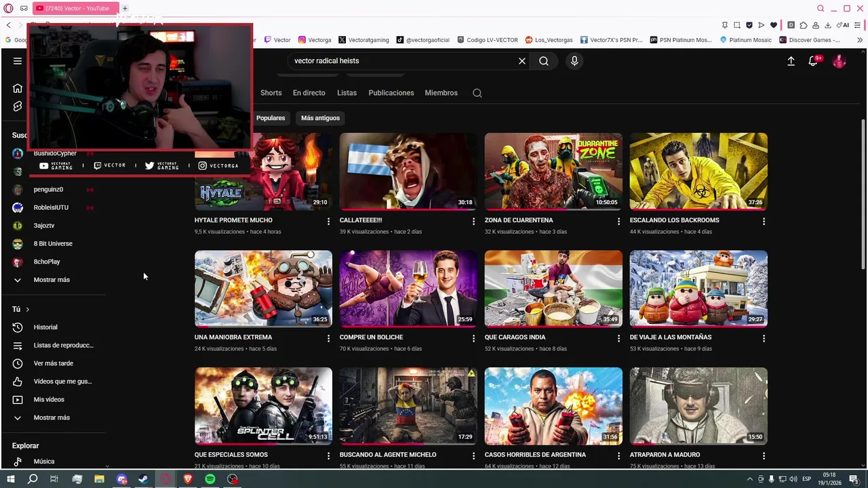This screenshot has height=488, width=868.
Task: Open Brave browser from the taskbar
Action: pos(188,479)
